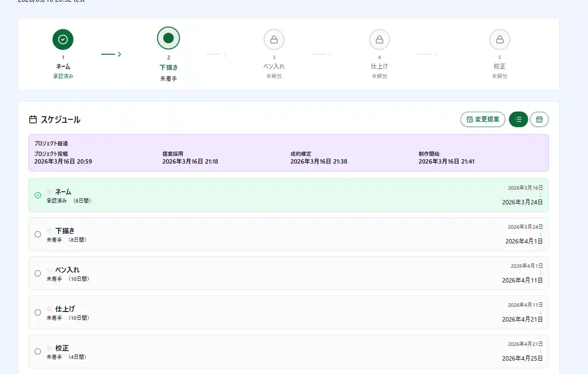Viewport: 588px width, 374px height.
Task: Click the locked 校正 step icon
Action: 499,40
